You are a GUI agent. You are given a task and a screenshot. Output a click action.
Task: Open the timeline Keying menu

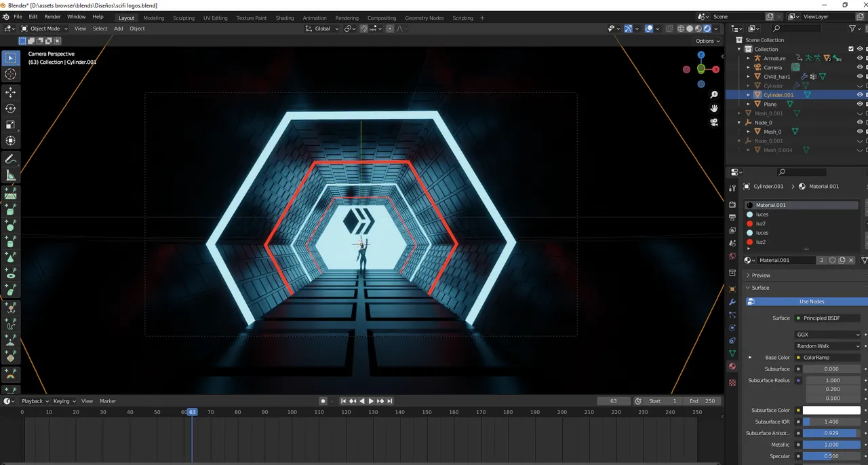64,401
